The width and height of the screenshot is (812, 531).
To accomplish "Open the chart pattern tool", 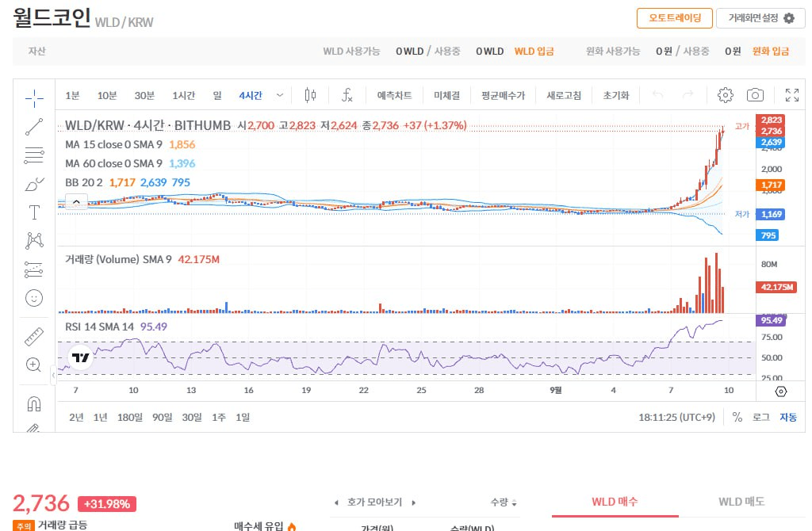I will pyautogui.click(x=34, y=241).
